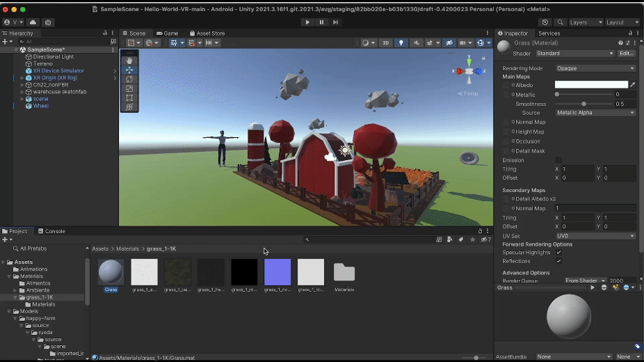Viewport: 644px width, 362px height.
Task: Uncheck Specular Highlights checkbox
Action: [x=558, y=252]
